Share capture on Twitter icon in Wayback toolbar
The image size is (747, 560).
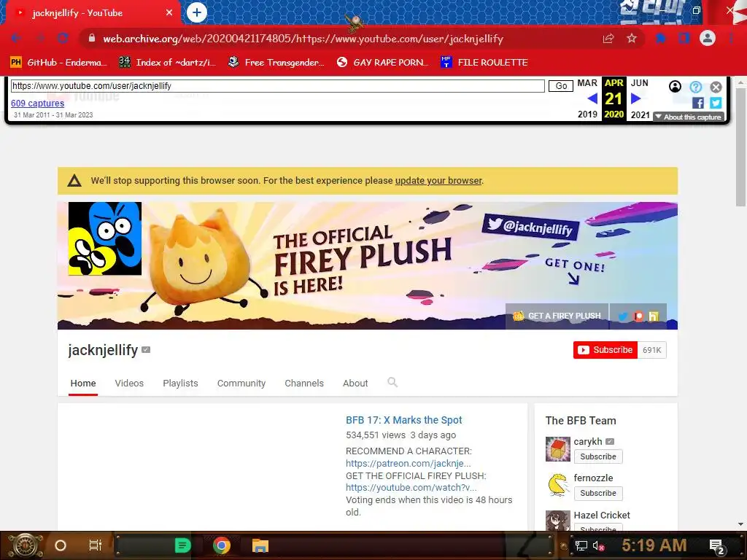[x=716, y=103]
